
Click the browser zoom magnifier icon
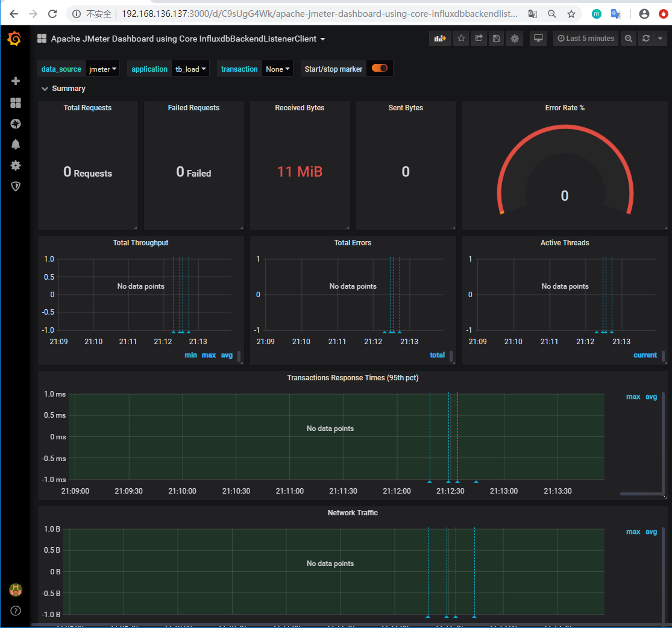click(551, 14)
